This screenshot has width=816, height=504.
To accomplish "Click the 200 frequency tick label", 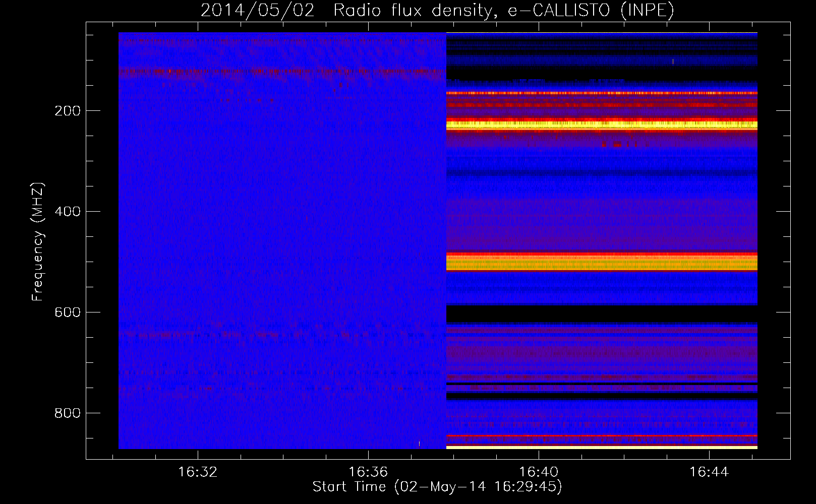I will coord(68,111).
